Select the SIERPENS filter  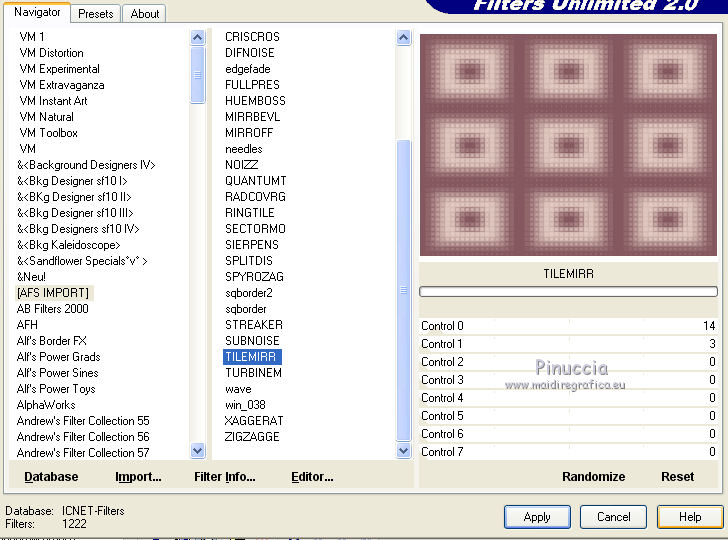(252, 245)
